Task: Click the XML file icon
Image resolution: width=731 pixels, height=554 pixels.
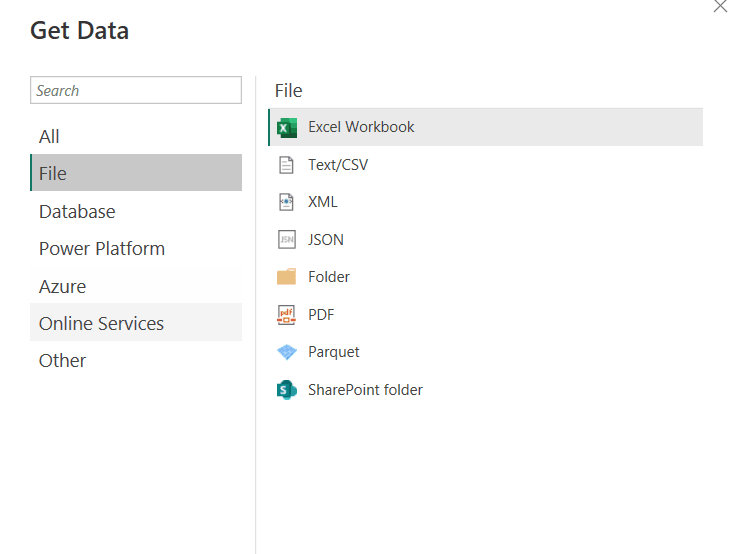Action: [x=286, y=202]
